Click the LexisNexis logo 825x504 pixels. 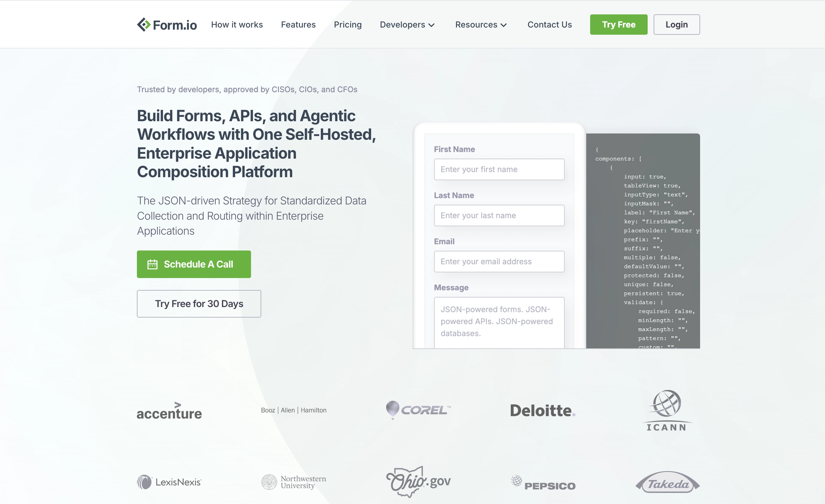(x=169, y=482)
